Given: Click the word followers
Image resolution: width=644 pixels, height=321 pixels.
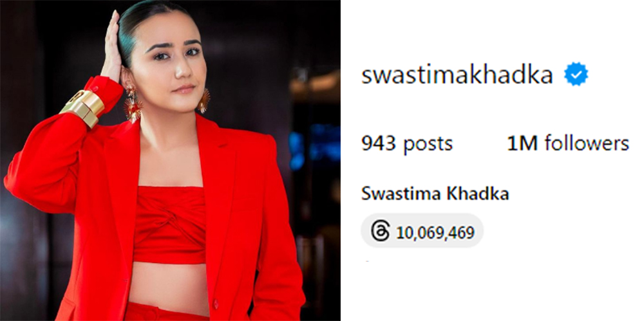Looking at the screenshot, I should 587,143.
